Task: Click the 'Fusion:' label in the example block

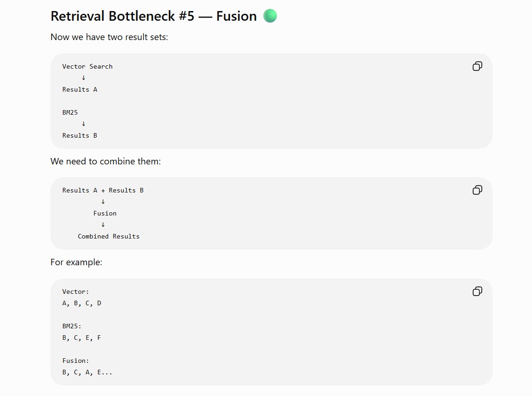Action: pyautogui.click(x=75, y=361)
